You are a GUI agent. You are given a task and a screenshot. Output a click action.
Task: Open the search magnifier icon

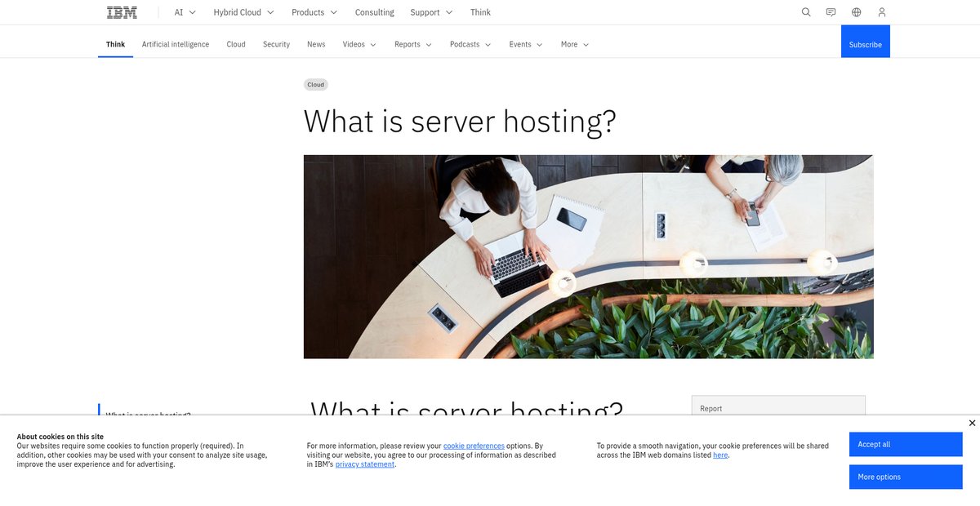tap(806, 12)
